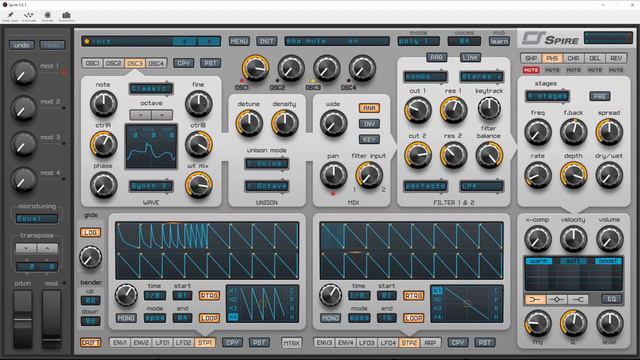Select the high shelf EQ band icon

[x=578, y=300]
